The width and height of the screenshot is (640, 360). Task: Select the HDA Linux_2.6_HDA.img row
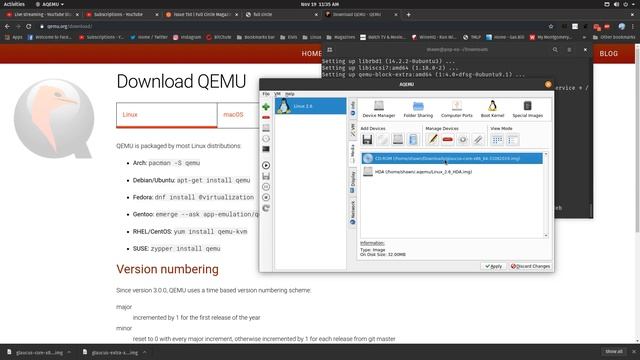pos(452,172)
